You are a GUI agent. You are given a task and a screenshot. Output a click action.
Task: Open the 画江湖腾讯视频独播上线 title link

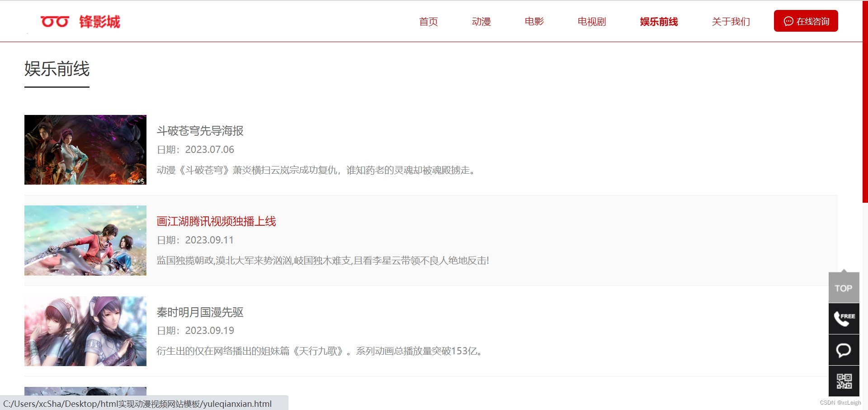216,221
